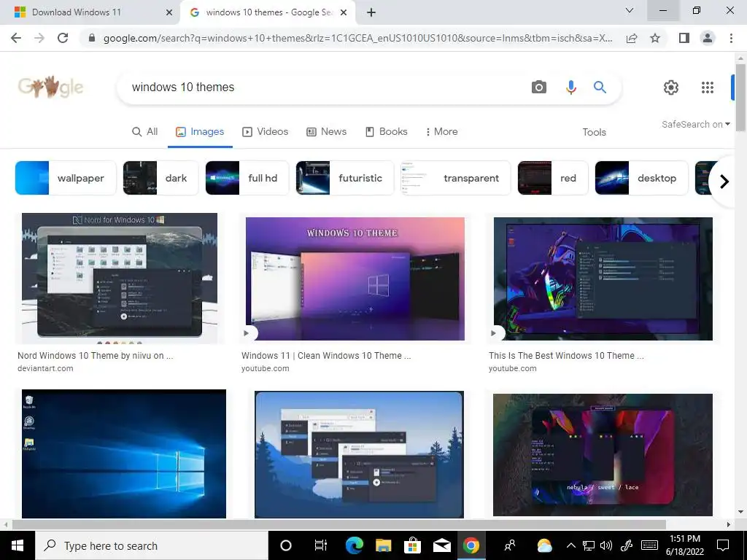Filter by the desktop chip

[x=641, y=178]
